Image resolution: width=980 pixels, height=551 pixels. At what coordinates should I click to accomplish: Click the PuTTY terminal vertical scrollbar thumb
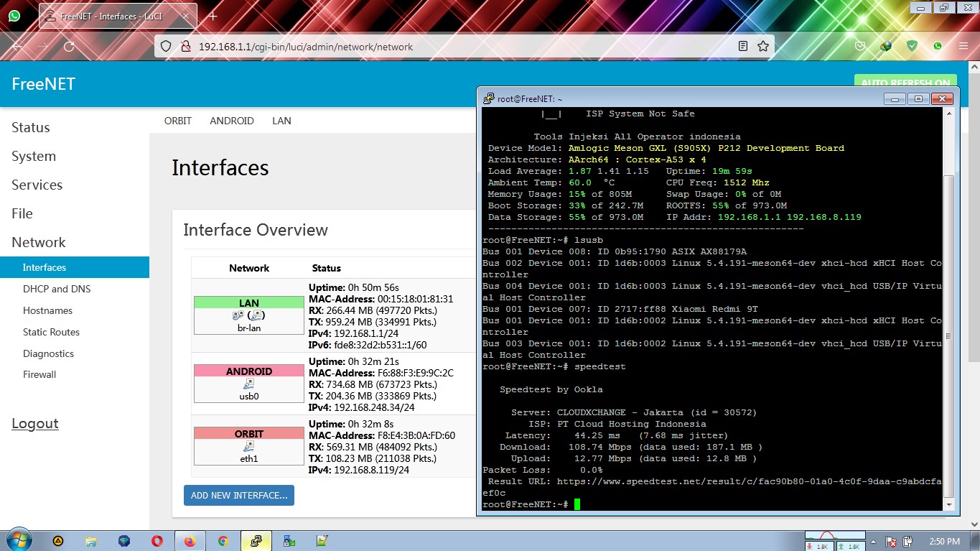(949, 336)
